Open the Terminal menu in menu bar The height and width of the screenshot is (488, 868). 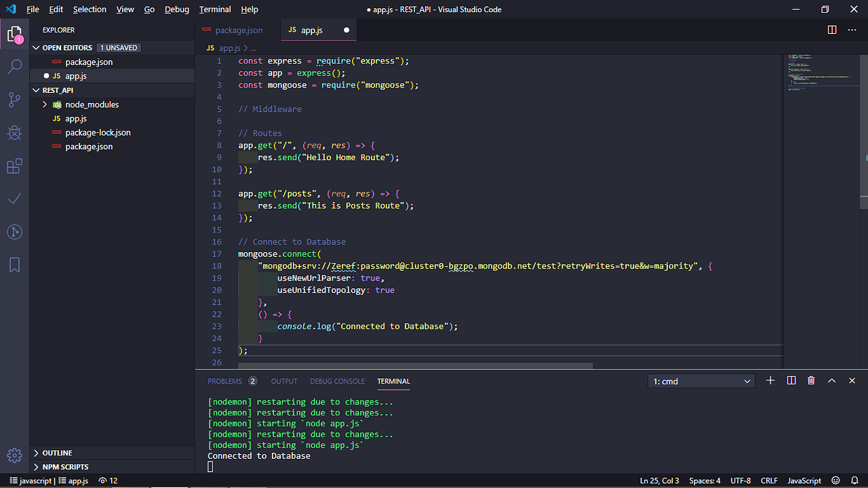(x=214, y=9)
